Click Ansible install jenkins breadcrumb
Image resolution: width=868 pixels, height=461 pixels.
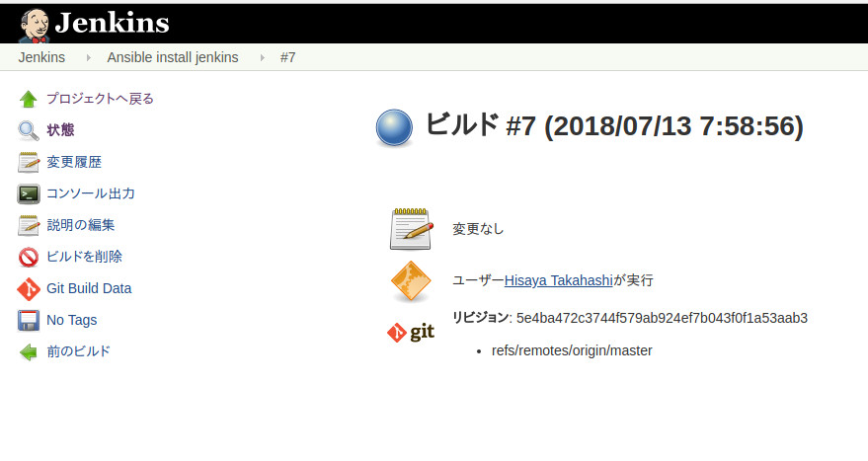(x=173, y=57)
